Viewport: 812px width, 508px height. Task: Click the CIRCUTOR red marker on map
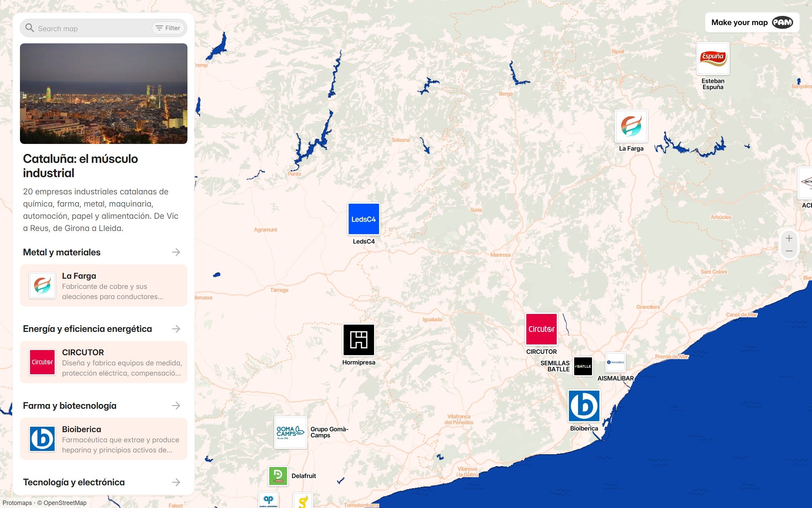point(541,329)
